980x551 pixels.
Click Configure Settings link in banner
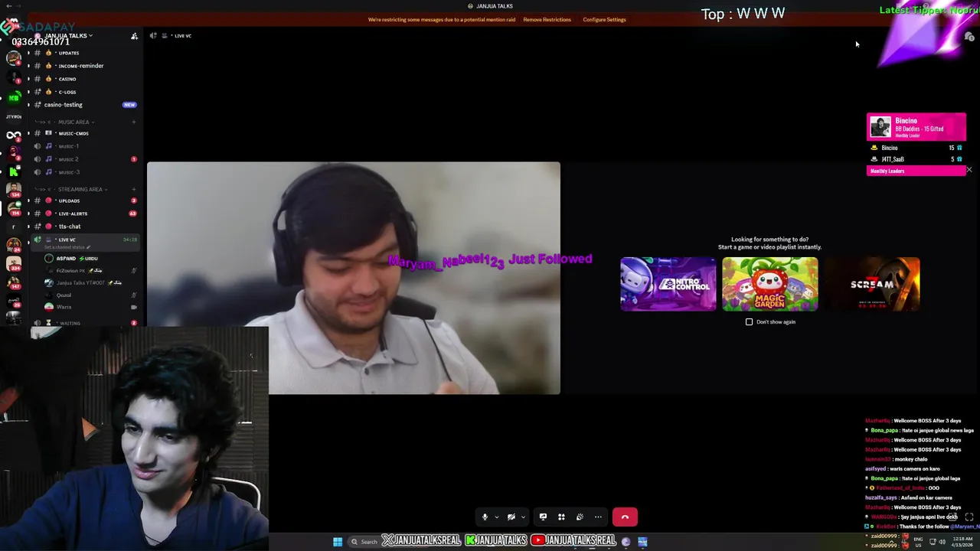click(604, 20)
